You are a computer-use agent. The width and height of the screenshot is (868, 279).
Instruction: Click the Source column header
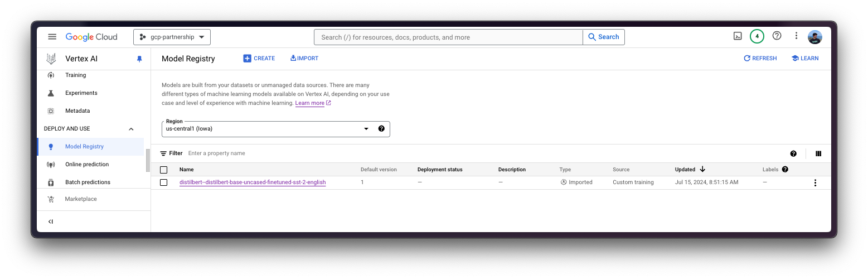pyautogui.click(x=621, y=170)
